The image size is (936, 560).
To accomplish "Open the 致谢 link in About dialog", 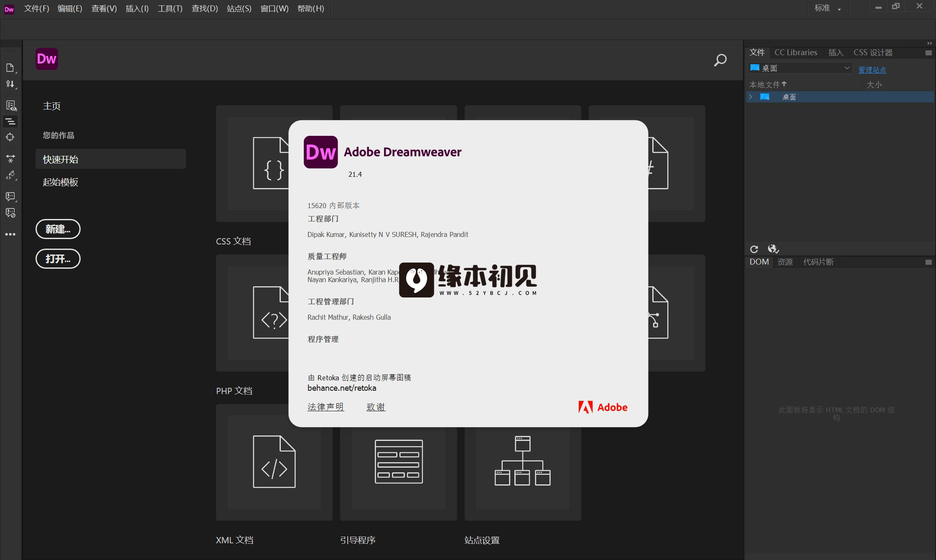I will [x=376, y=407].
